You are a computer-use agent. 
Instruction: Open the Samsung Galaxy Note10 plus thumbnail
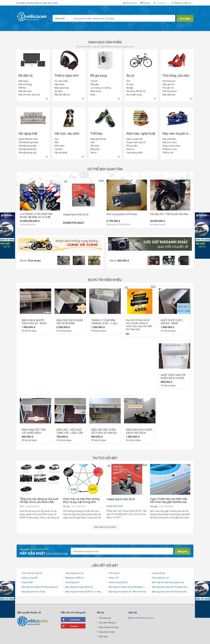coord(127,195)
